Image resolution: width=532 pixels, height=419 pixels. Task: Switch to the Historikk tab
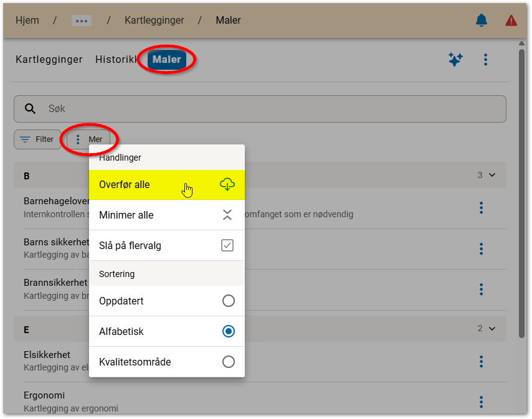[x=116, y=60]
